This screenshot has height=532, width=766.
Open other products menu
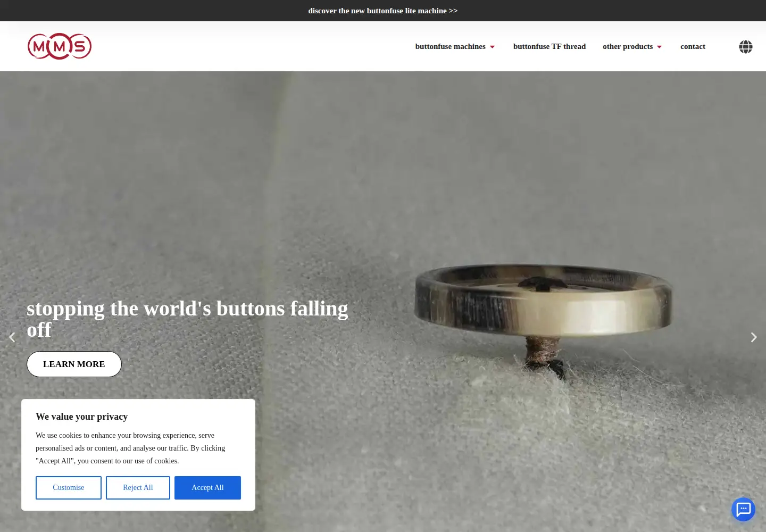[x=628, y=46]
